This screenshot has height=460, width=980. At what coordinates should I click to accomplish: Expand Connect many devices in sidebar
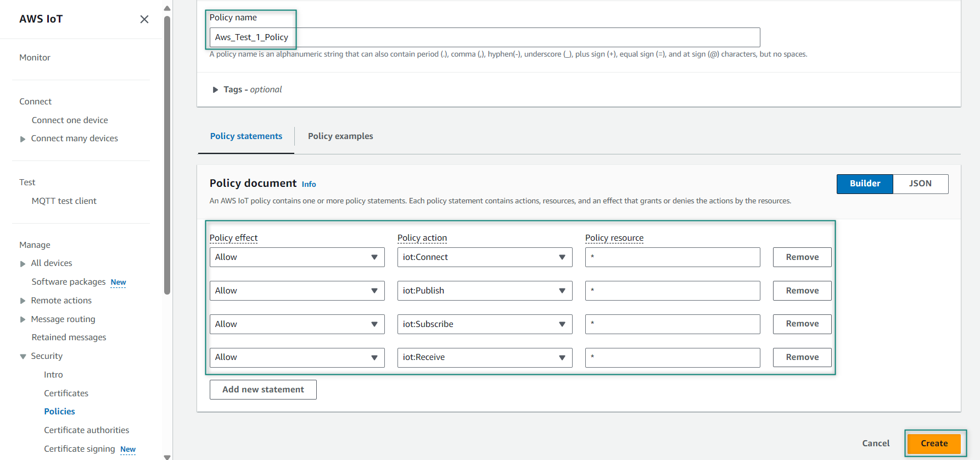pyautogui.click(x=23, y=139)
